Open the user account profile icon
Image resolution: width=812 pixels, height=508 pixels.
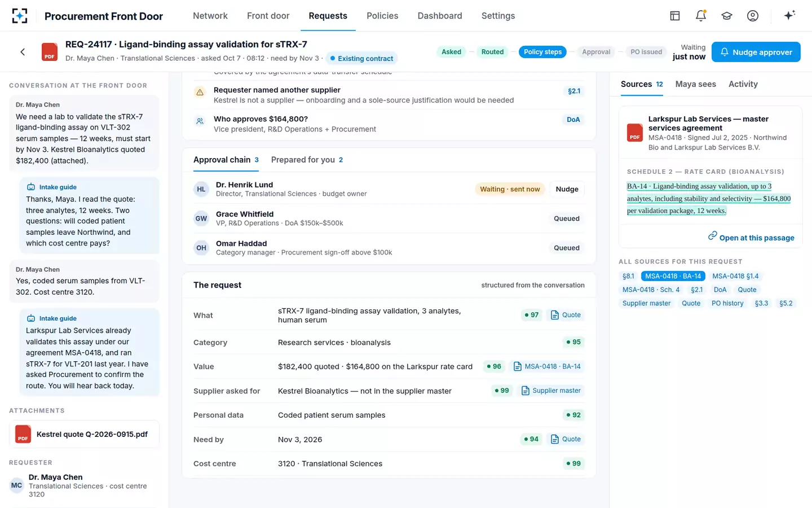pyautogui.click(x=753, y=16)
